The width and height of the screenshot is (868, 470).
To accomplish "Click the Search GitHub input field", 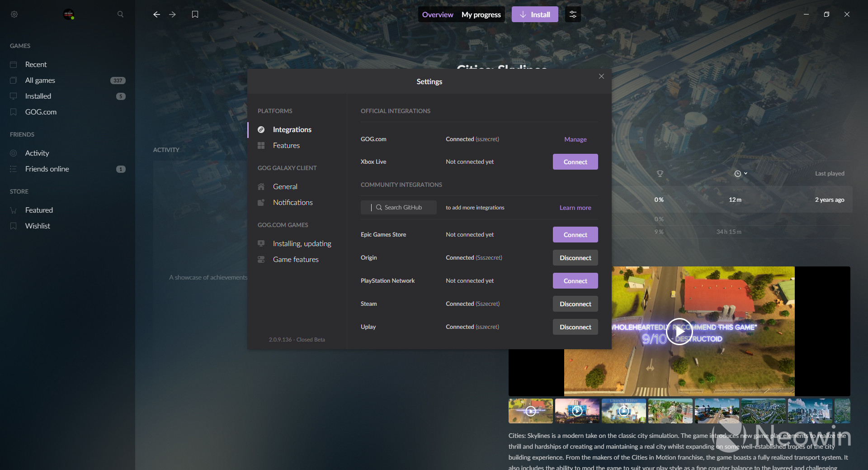I will tap(399, 207).
